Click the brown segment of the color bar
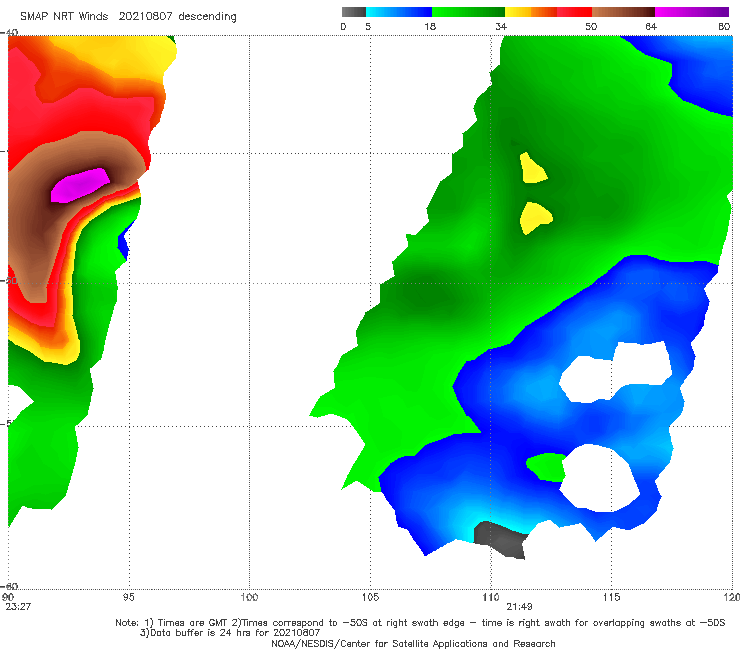The image size is (740, 650). [x=623, y=12]
